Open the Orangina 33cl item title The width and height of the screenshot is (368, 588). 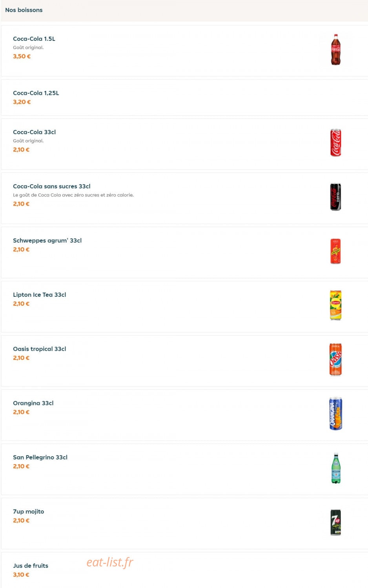tap(33, 403)
